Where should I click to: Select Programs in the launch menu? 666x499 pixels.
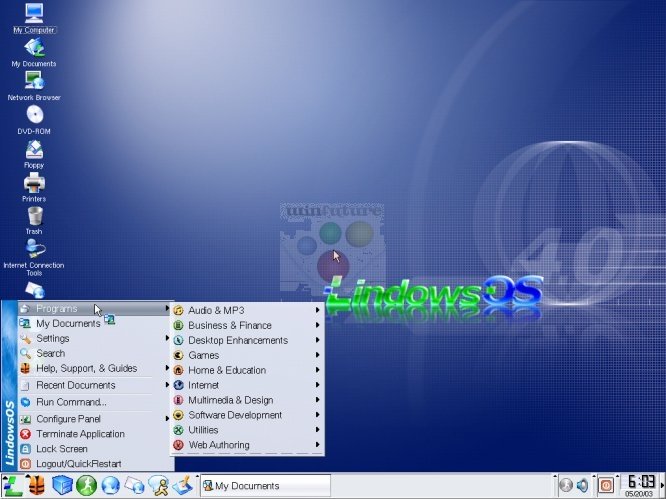tap(94, 309)
